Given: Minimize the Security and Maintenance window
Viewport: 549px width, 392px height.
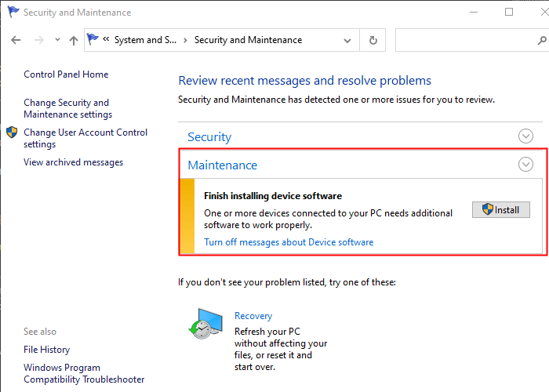Looking at the screenshot, I should [474, 13].
